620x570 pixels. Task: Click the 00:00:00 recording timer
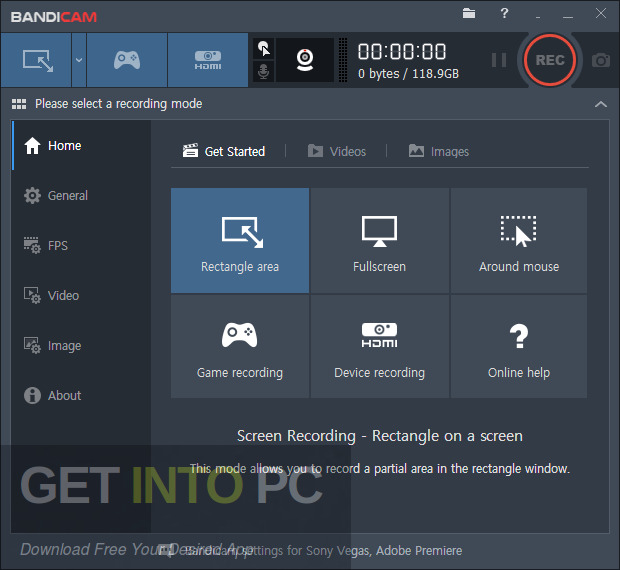402,52
